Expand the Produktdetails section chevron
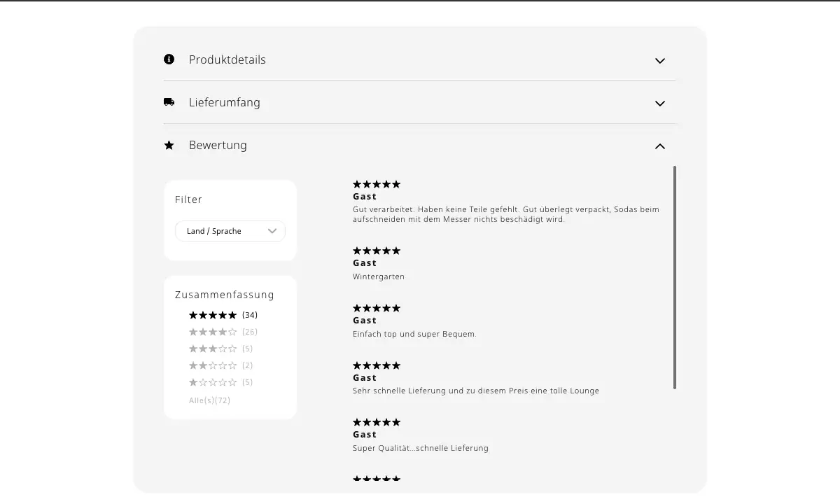This screenshot has height=504, width=840. point(659,61)
